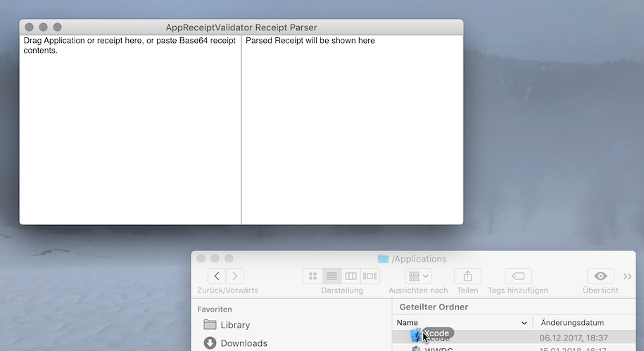Open the Ausrichten nach dropdown
644x351 pixels.
419,276
